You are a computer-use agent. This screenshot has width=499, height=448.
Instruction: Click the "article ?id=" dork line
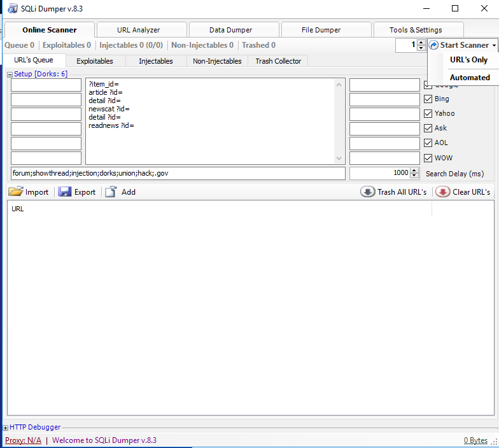106,93
